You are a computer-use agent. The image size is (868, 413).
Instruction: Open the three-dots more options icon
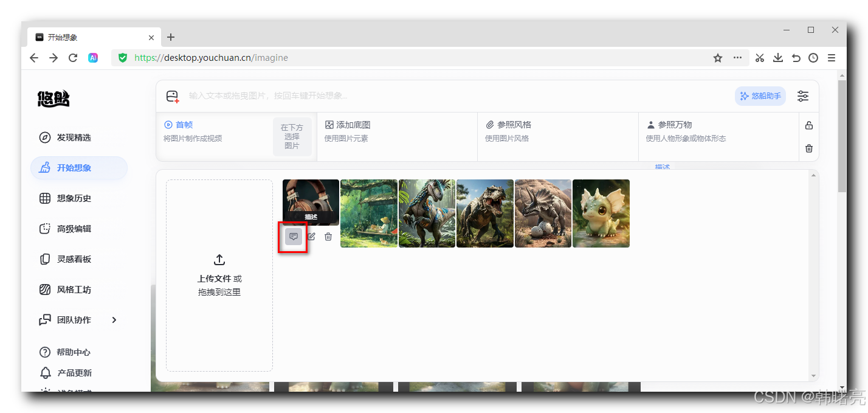(737, 58)
